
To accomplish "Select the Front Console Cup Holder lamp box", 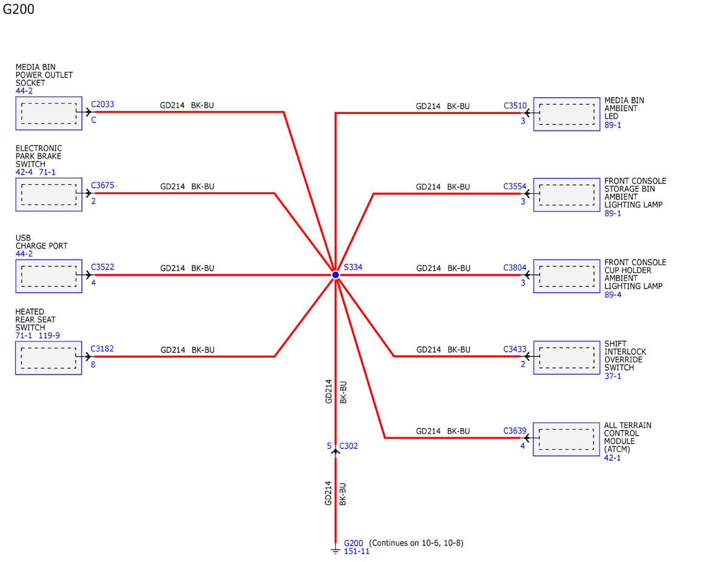I will coord(567,276).
